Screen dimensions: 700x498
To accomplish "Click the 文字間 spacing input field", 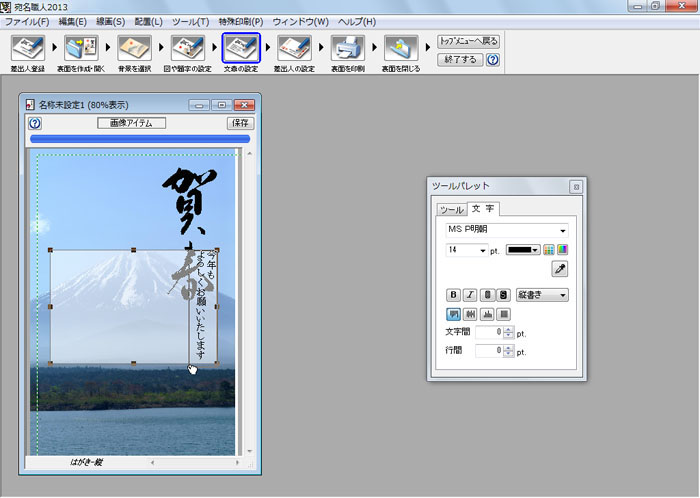I will [x=487, y=332].
